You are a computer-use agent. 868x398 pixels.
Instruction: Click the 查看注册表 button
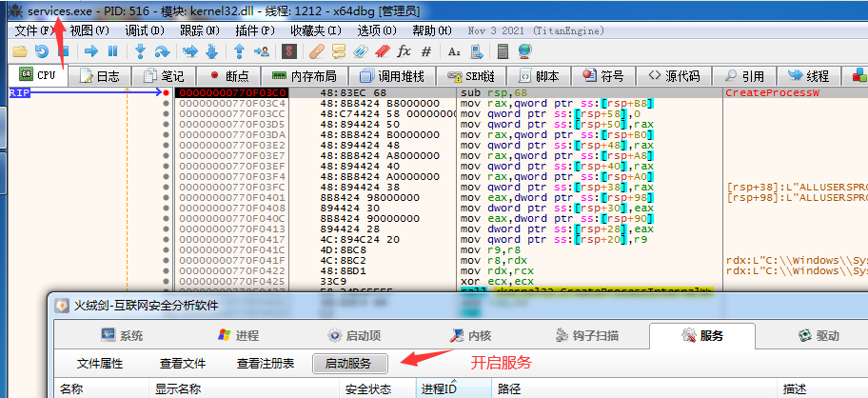[266, 364]
